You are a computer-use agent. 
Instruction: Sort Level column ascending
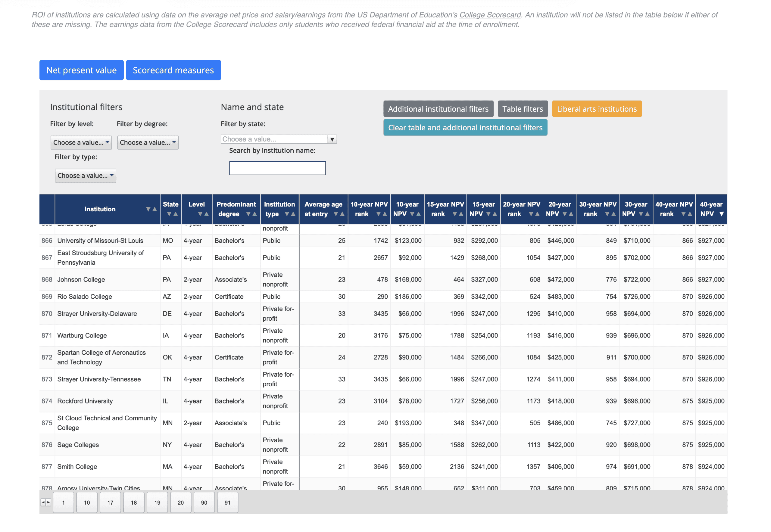click(x=206, y=214)
